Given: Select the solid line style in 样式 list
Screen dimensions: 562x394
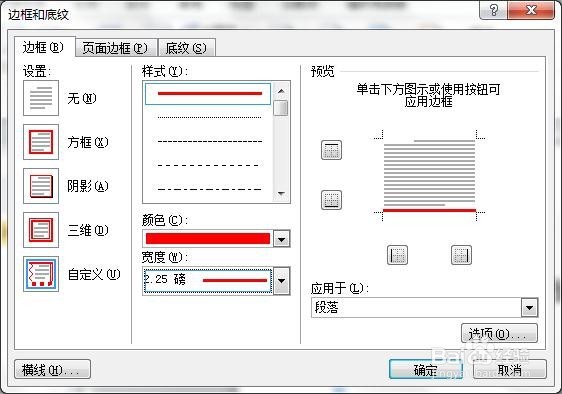Looking at the screenshot, I should tap(208, 94).
